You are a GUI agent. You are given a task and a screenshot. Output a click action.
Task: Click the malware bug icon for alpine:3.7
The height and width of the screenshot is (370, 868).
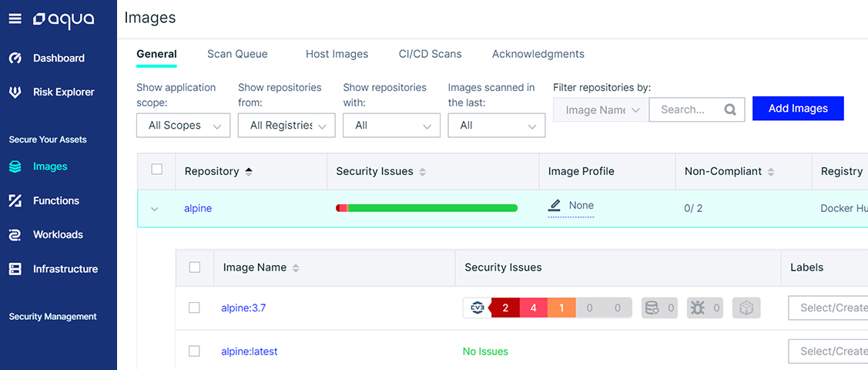[698, 308]
